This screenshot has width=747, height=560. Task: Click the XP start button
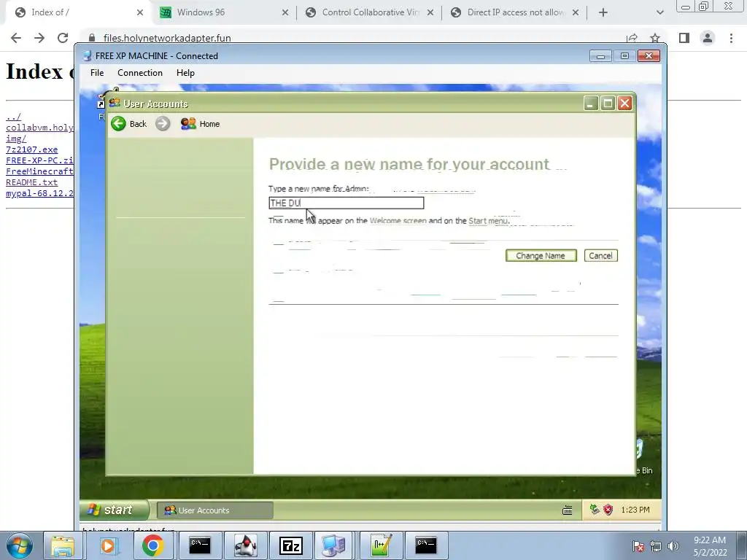(x=115, y=510)
